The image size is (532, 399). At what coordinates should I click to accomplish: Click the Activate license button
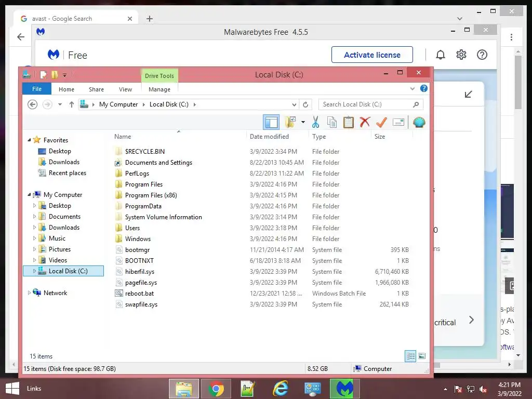[372, 55]
